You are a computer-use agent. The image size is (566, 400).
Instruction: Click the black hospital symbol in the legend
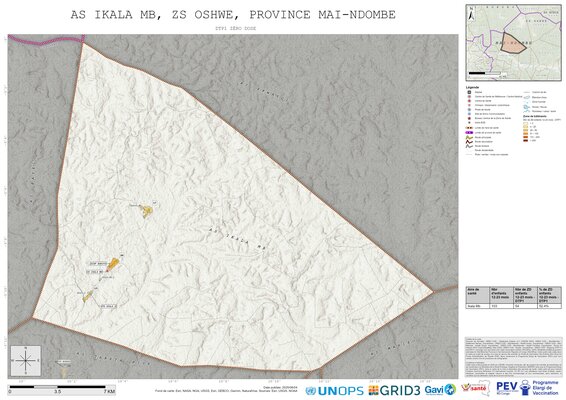[x=469, y=92]
